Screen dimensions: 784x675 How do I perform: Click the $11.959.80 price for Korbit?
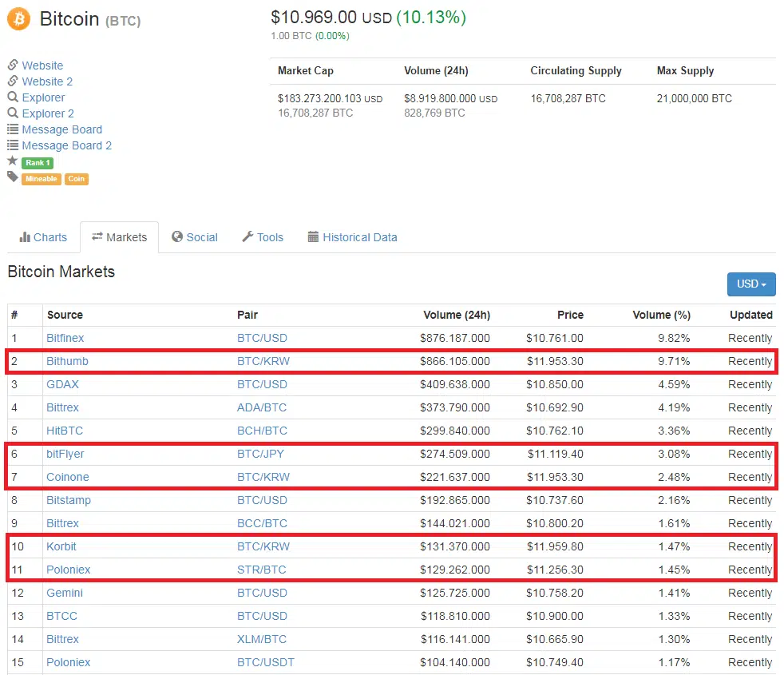point(555,546)
